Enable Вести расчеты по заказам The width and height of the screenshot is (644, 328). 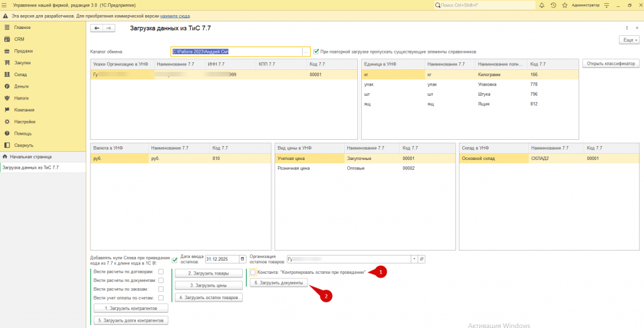pos(161,290)
